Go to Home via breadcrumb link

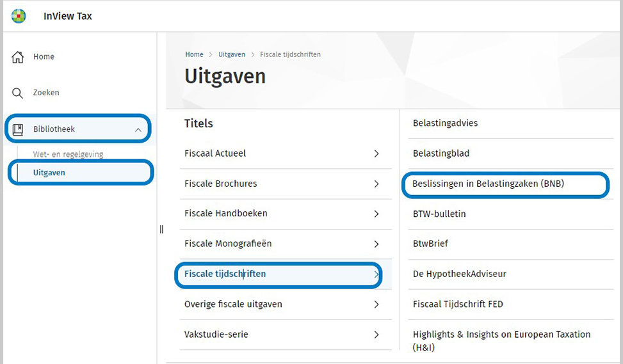[x=194, y=54]
